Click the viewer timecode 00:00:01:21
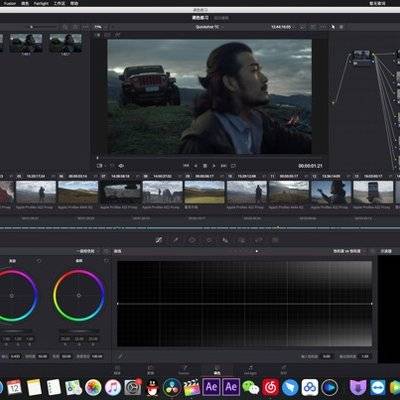Image resolution: width=400 pixels, height=400 pixels. click(x=310, y=166)
